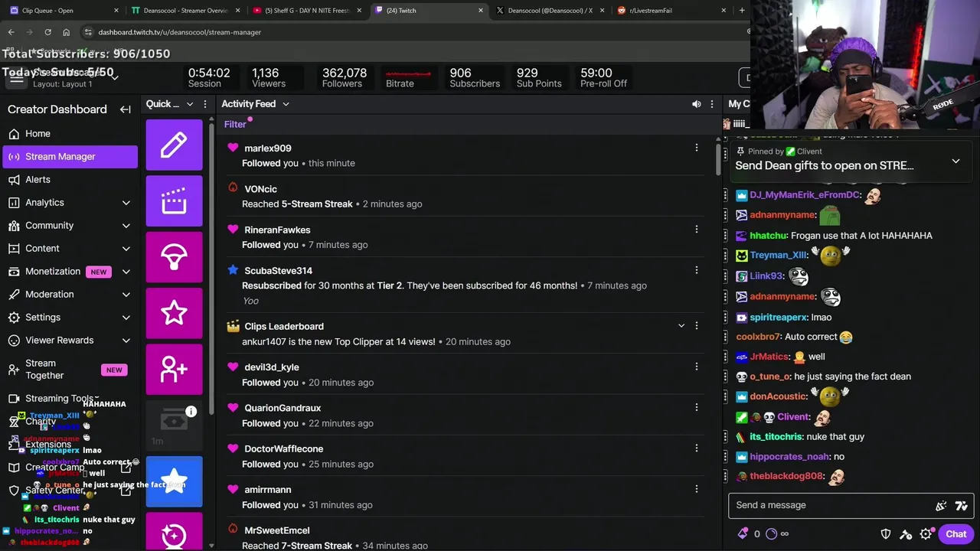Screen dimensions: 980x551
Task: Click the 362,078 Followers stat
Action: [x=345, y=78]
